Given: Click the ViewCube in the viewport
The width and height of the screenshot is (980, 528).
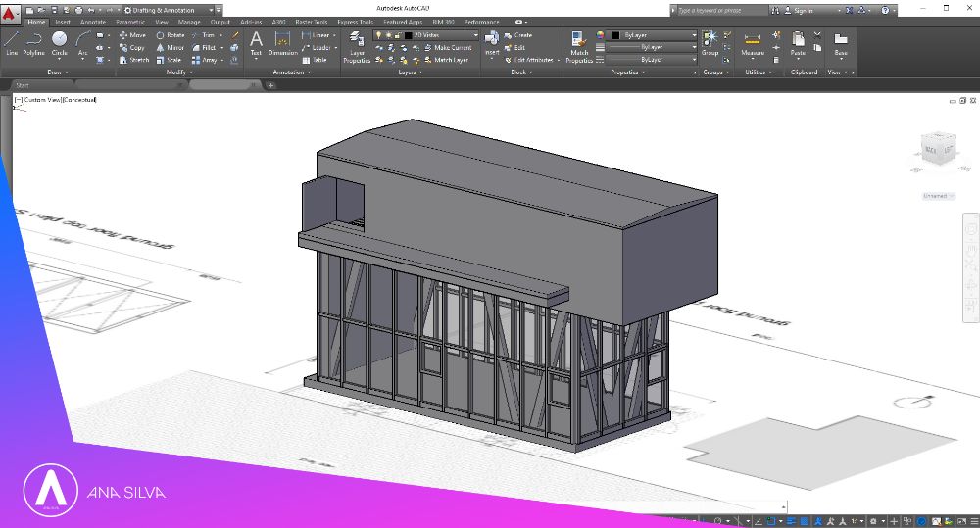Looking at the screenshot, I should click(938, 150).
